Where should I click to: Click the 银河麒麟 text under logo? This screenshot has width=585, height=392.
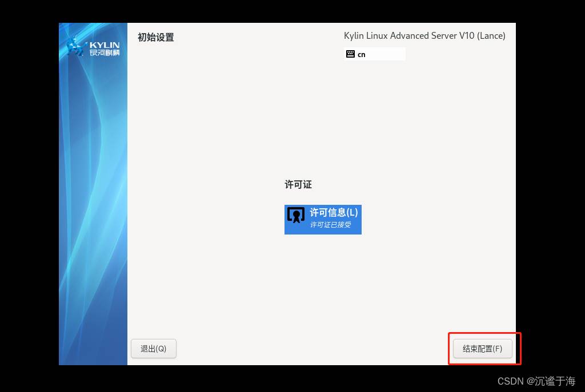tap(105, 53)
